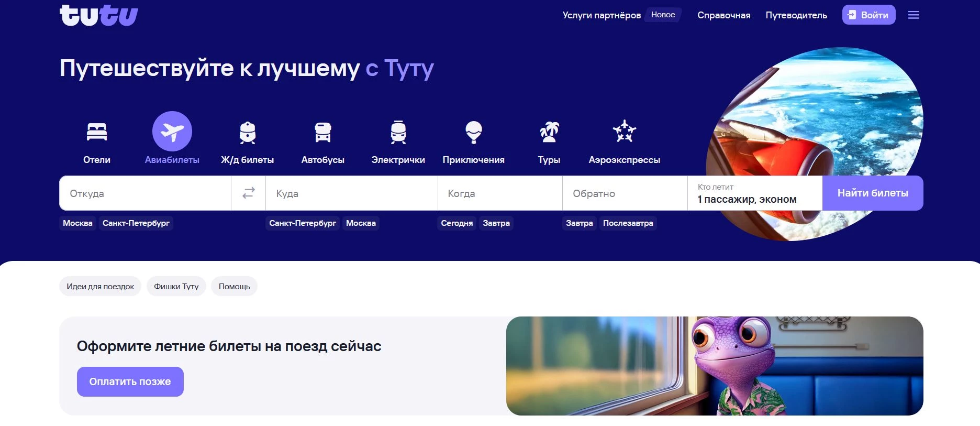Pick Санкт-Петербург as departure suggestion
The height and width of the screenshot is (426, 980).
point(136,223)
